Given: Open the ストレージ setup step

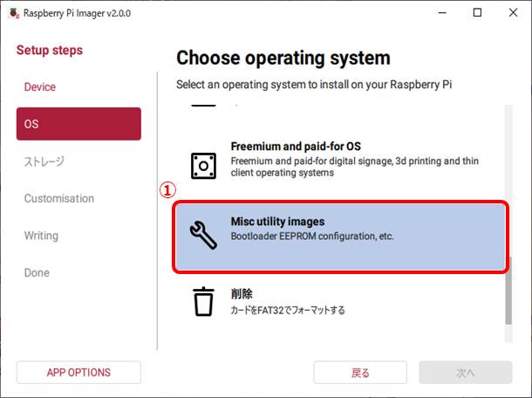Looking at the screenshot, I should click(44, 161).
